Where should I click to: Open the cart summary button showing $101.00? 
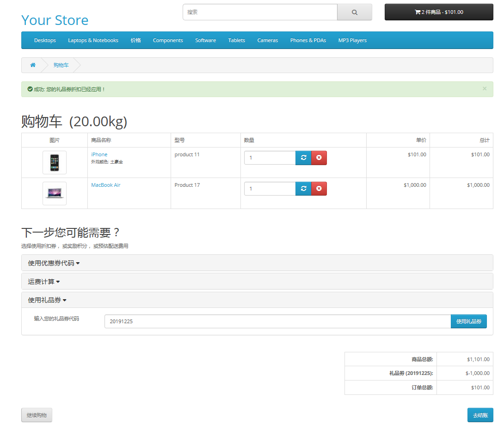[x=439, y=12]
